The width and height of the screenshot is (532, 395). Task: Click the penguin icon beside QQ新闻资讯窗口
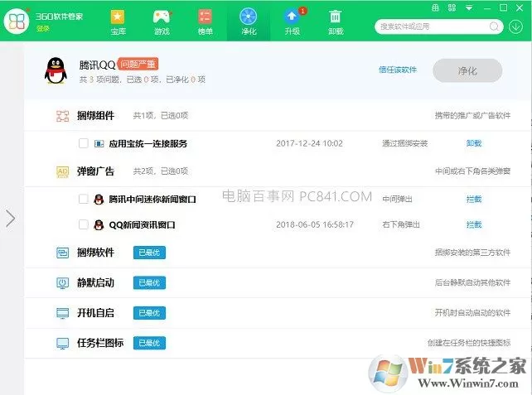99,224
